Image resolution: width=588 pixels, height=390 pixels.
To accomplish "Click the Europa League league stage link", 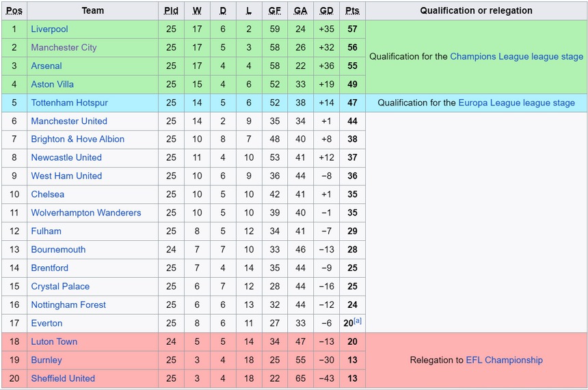I will pyautogui.click(x=516, y=103).
